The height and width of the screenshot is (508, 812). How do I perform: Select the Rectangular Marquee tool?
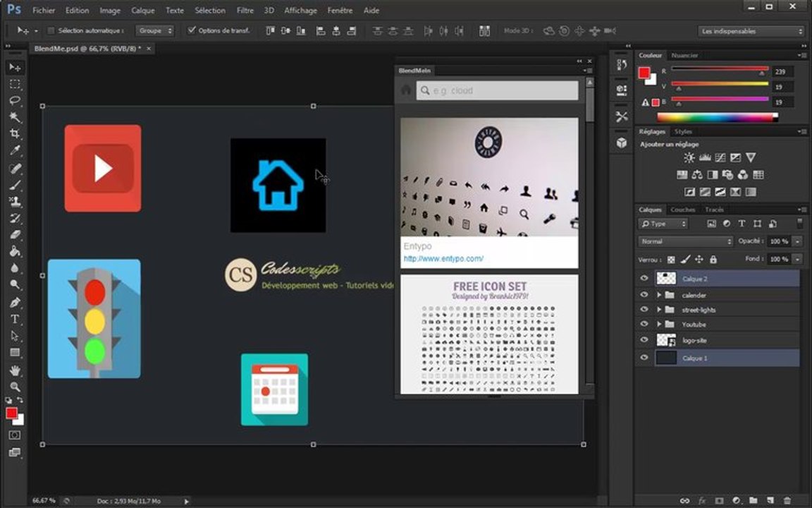[x=15, y=84]
